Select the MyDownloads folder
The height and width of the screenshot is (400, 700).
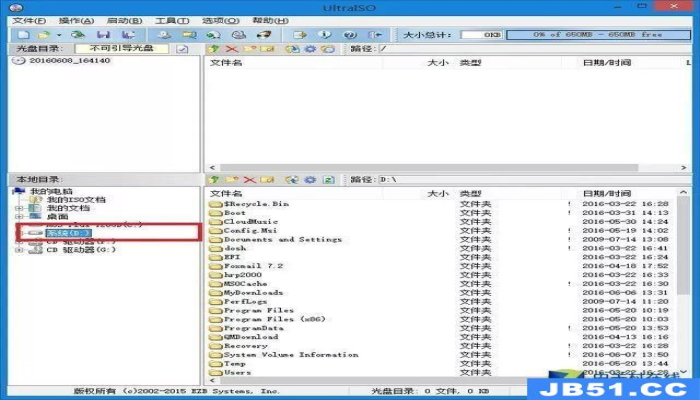coord(254,293)
